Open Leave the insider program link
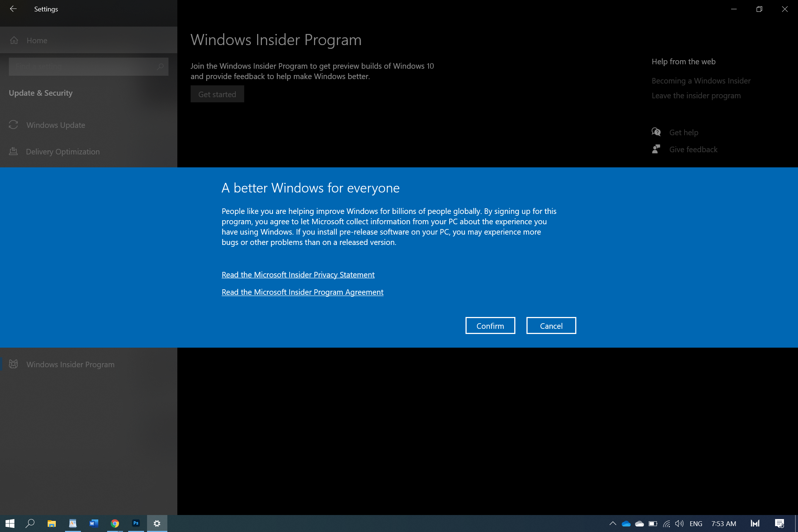This screenshot has height=532, width=798. click(x=696, y=95)
